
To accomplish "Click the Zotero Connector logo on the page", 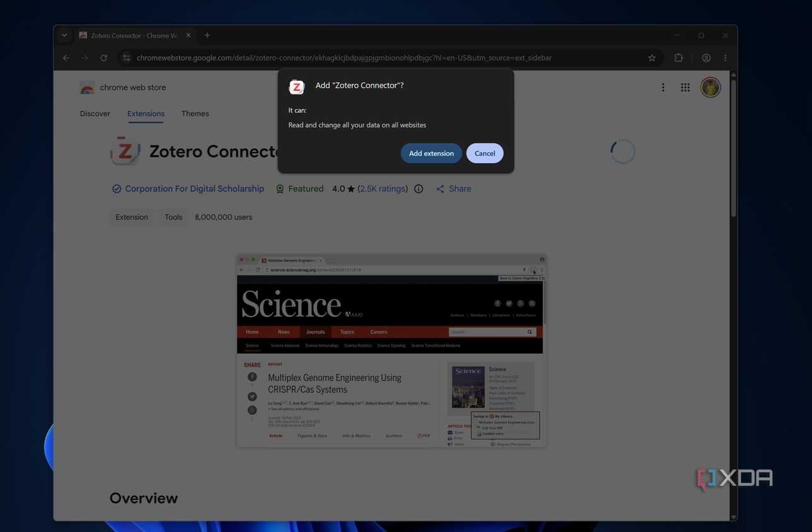I will coord(125,151).
